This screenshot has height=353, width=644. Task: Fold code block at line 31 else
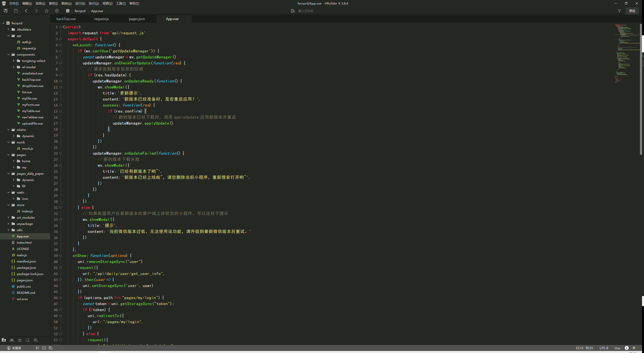click(60, 207)
